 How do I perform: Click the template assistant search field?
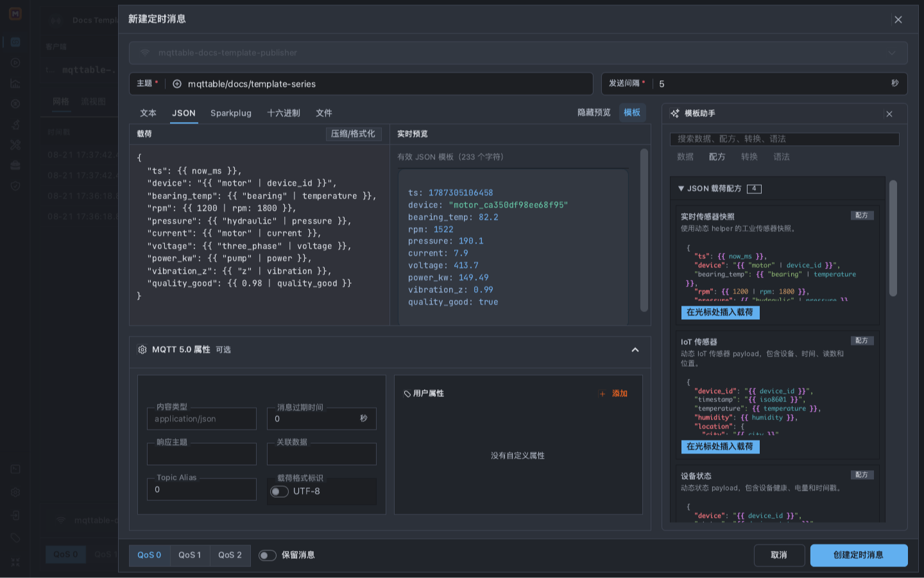(x=784, y=139)
